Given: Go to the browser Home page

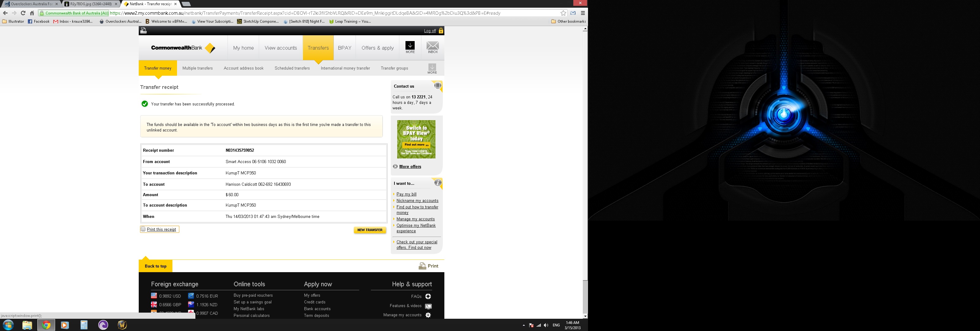Looking at the screenshot, I should coord(32,13).
